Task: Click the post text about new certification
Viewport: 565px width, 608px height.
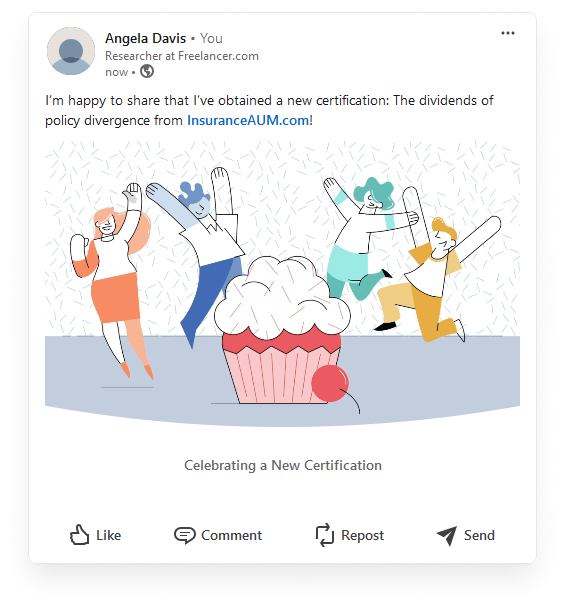Action: click(x=270, y=110)
